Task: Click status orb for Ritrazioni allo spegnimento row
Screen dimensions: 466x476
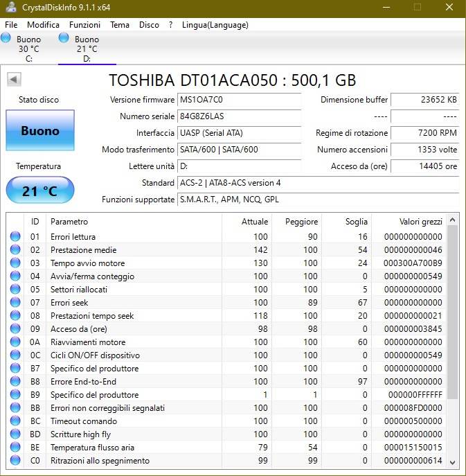Action: click(15, 460)
